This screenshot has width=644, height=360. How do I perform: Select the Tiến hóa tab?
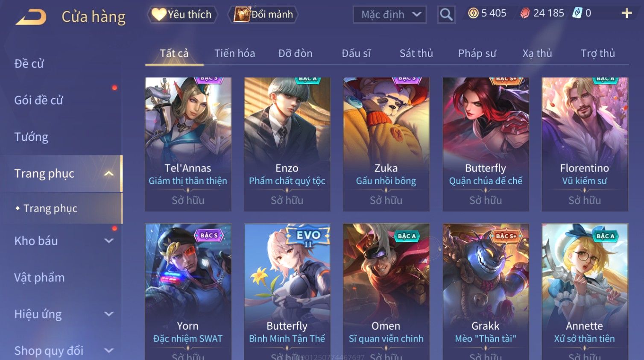(x=234, y=53)
